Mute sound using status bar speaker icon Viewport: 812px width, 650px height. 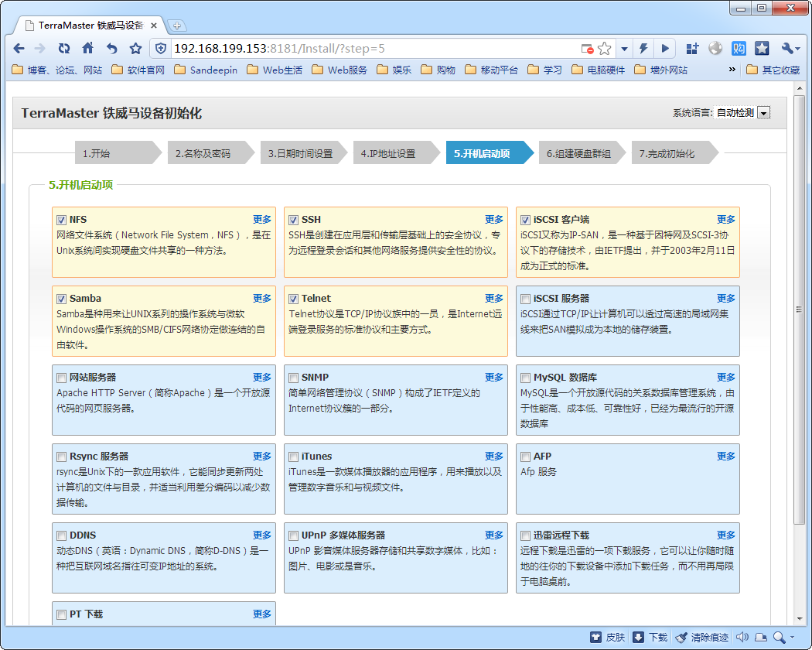coord(742,637)
